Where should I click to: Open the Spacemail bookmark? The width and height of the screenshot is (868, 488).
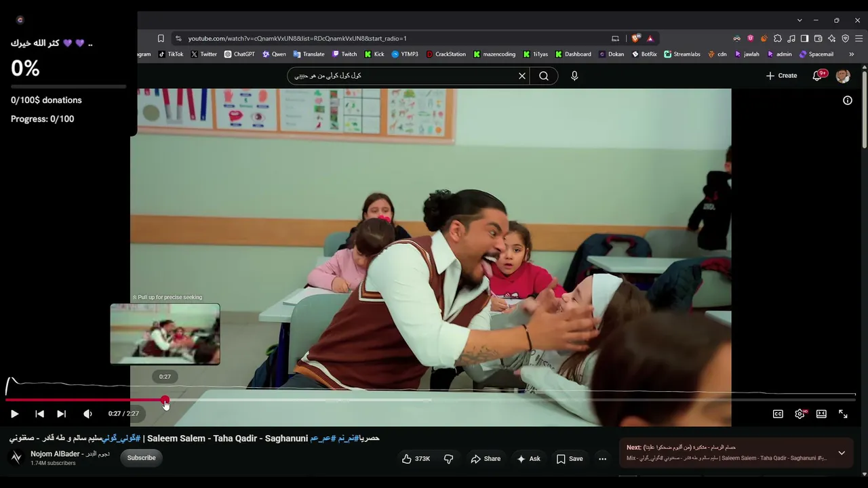(816, 54)
